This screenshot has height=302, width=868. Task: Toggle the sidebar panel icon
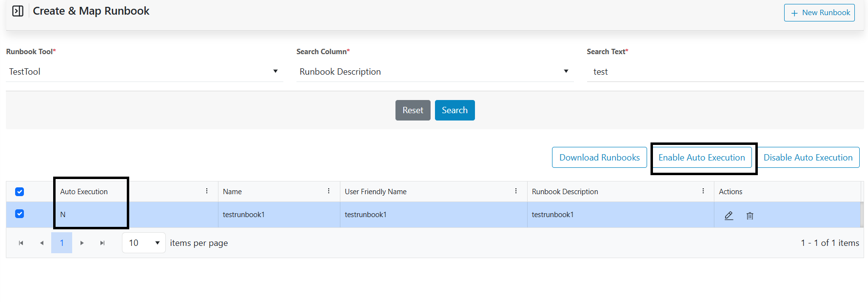coord(18,11)
